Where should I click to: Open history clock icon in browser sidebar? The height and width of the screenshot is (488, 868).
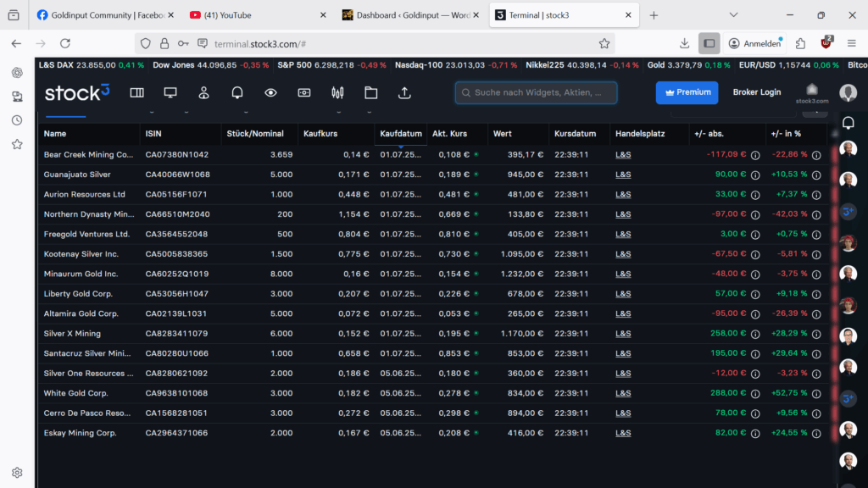click(x=17, y=120)
